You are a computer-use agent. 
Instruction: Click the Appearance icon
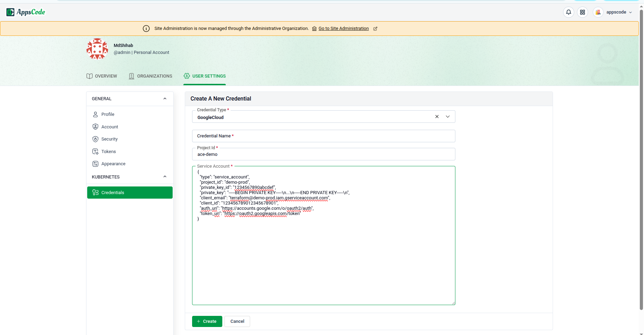point(96,164)
